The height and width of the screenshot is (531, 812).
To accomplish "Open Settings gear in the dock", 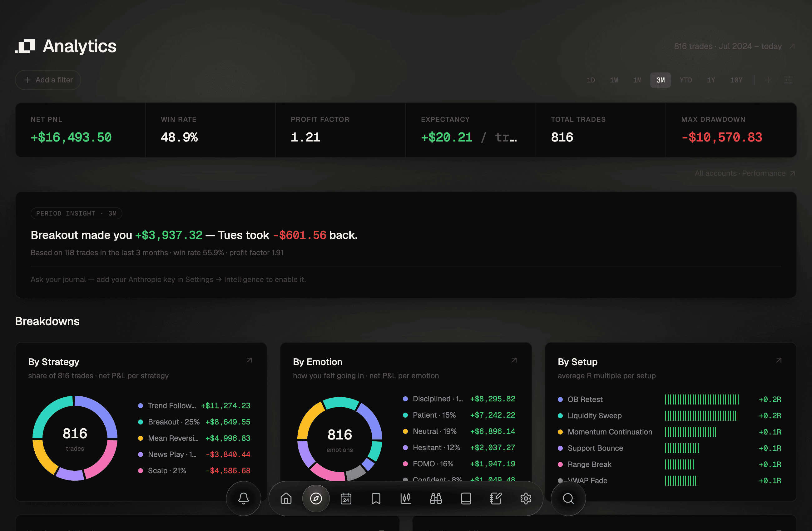I will pyautogui.click(x=526, y=498).
